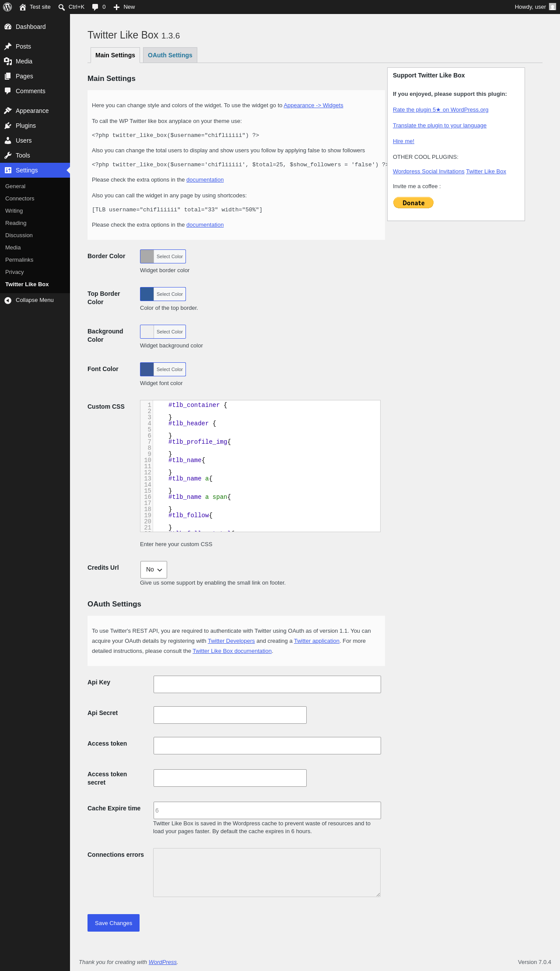
Task: Open Reading settings submenu item
Action: click(x=16, y=223)
